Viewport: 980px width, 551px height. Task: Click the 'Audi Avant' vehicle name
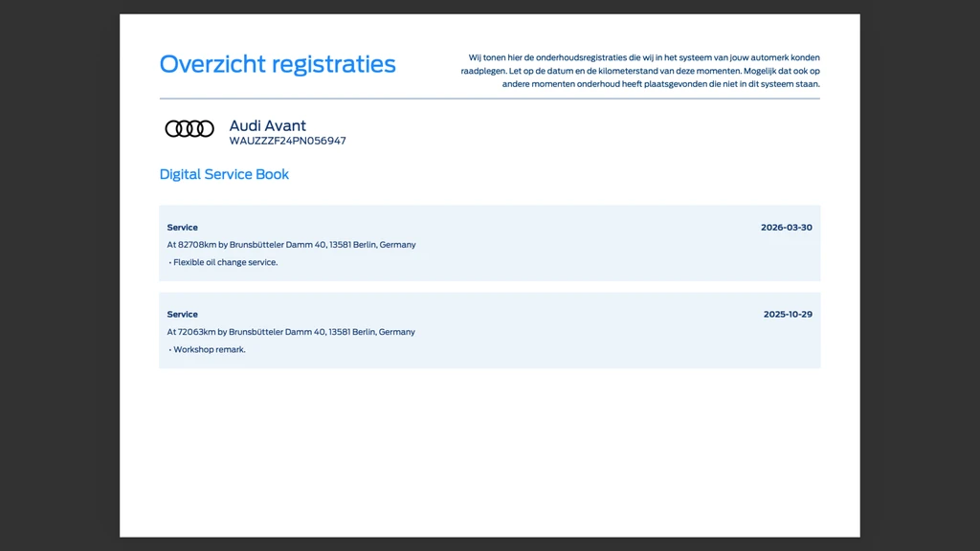268,125
